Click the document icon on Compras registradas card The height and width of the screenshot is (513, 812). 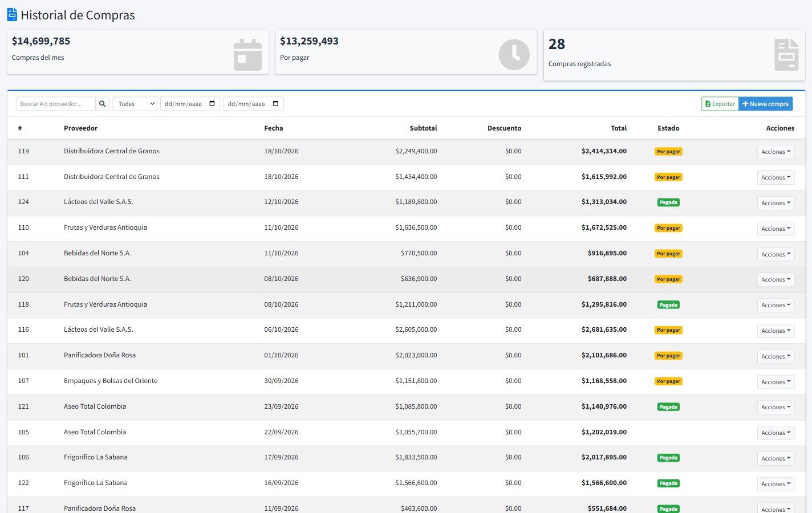786,55
